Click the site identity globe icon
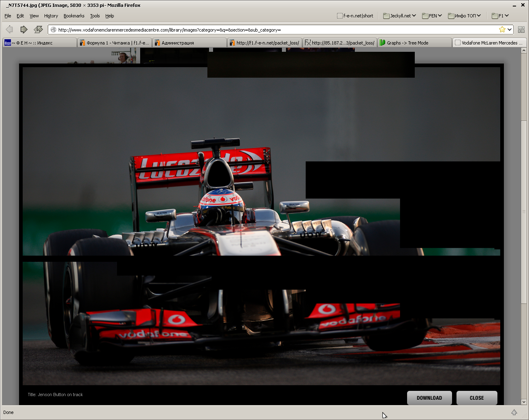 [x=53, y=30]
